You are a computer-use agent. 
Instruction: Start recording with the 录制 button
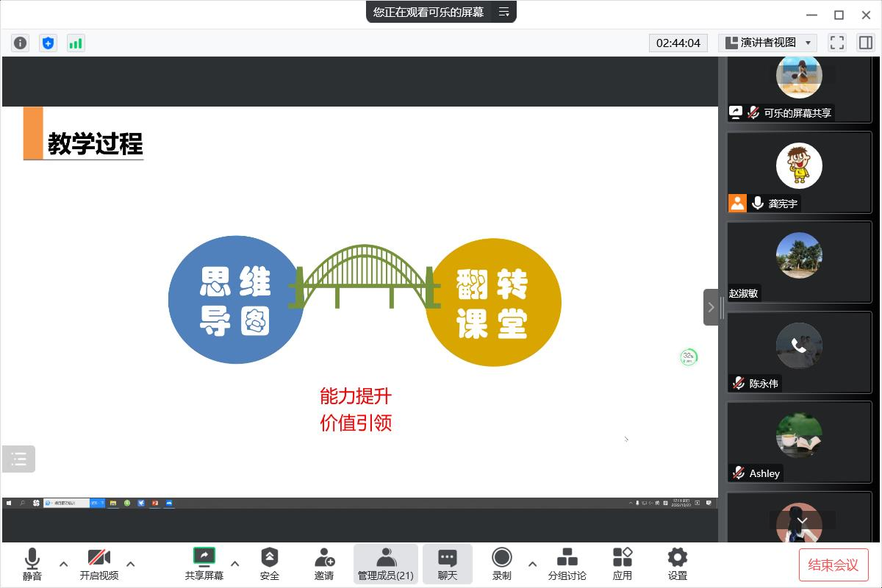click(501, 564)
